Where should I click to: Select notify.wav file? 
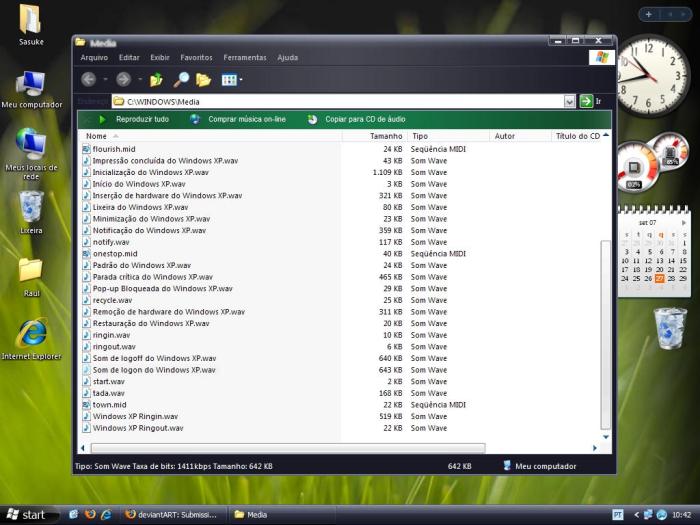106,242
